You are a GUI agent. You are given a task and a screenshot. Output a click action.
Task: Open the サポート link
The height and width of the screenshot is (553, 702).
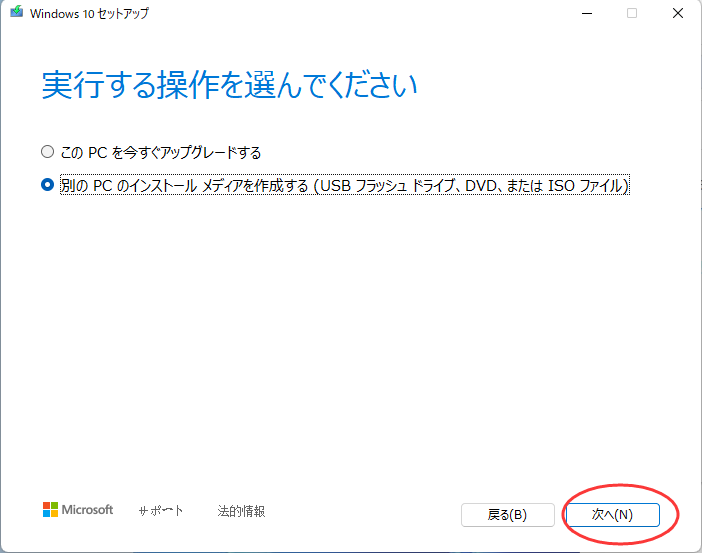(161, 511)
